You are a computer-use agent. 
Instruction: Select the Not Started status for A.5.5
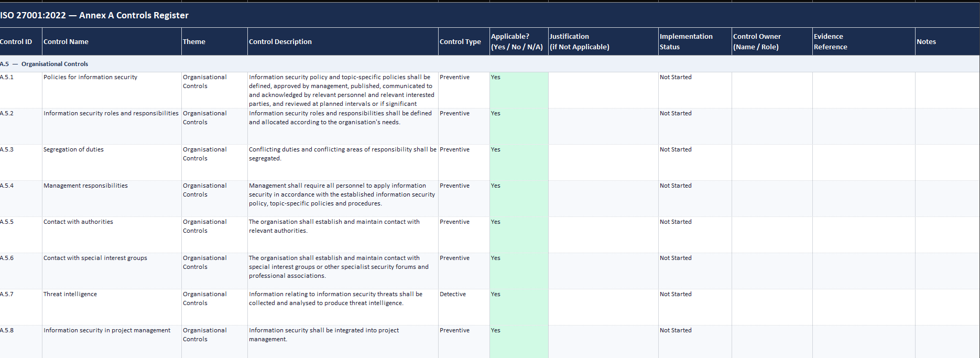(695, 235)
